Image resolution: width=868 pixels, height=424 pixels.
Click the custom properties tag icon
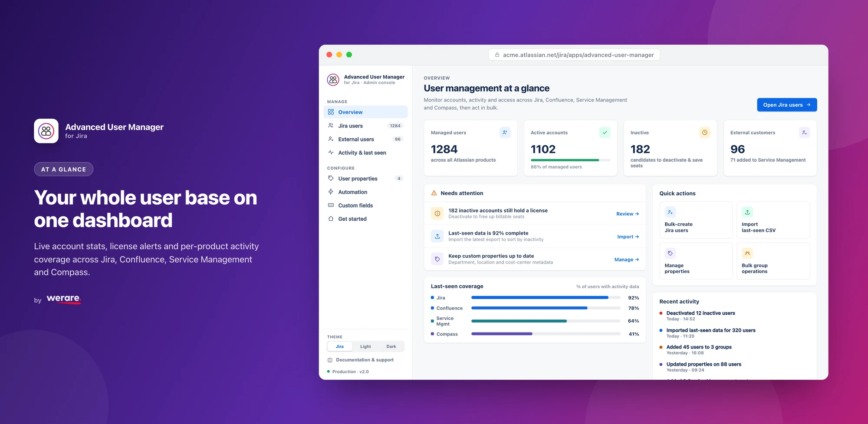coord(437,259)
